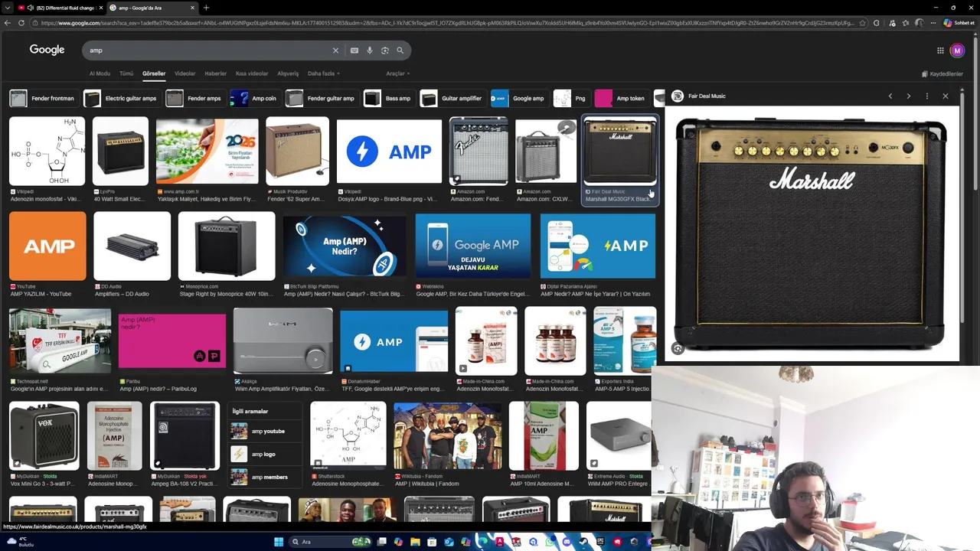
Task: Search inside the Marshall image with Lens icon
Action: pyautogui.click(x=678, y=349)
